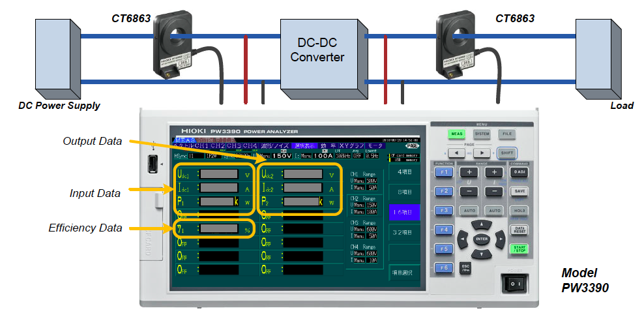The height and width of the screenshot is (317, 644).
Task: Switch to the 波形/ノイズ tab
Action: [274, 146]
